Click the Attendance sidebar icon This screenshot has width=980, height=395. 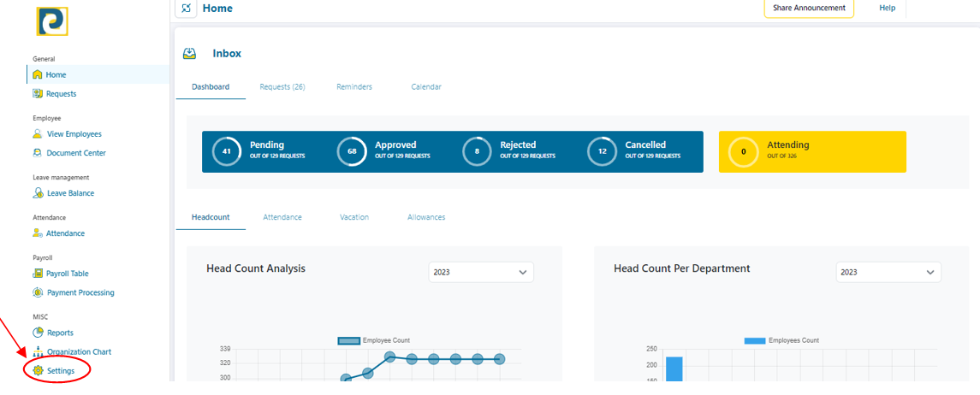[x=38, y=233]
